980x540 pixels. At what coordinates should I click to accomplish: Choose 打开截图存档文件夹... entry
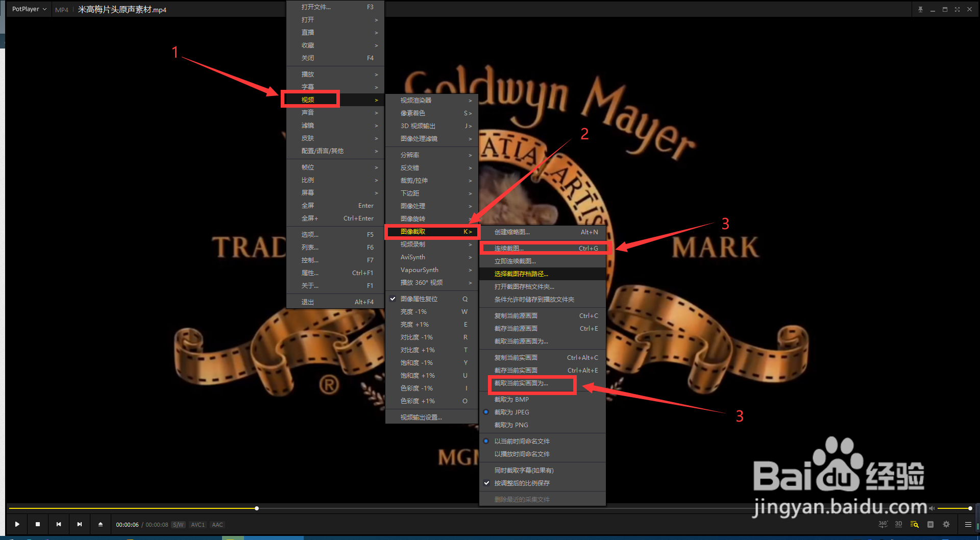tap(543, 287)
